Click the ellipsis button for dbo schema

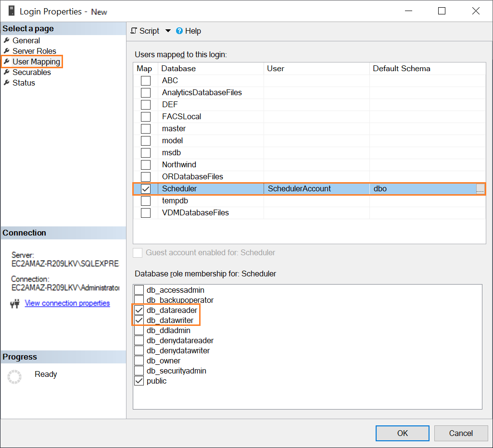[480, 189]
